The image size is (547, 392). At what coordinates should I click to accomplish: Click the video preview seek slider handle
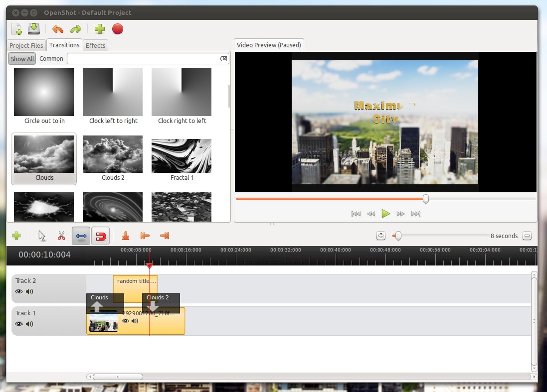pos(426,199)
